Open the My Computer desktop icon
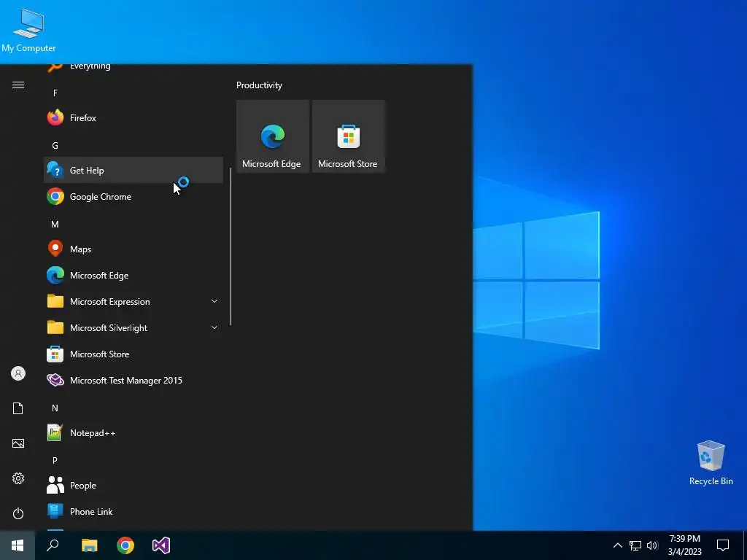This screenshot has width=747, height=560. coord(28,29)
